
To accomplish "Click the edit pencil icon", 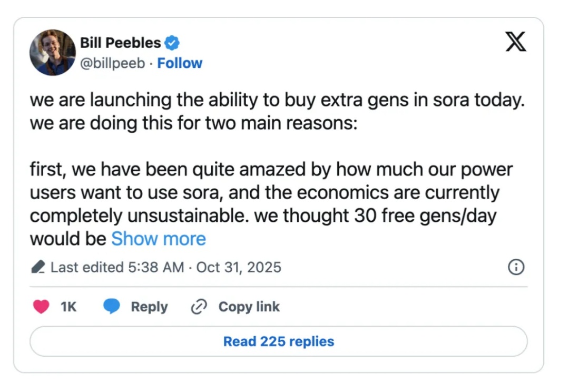I will point(38,268).
